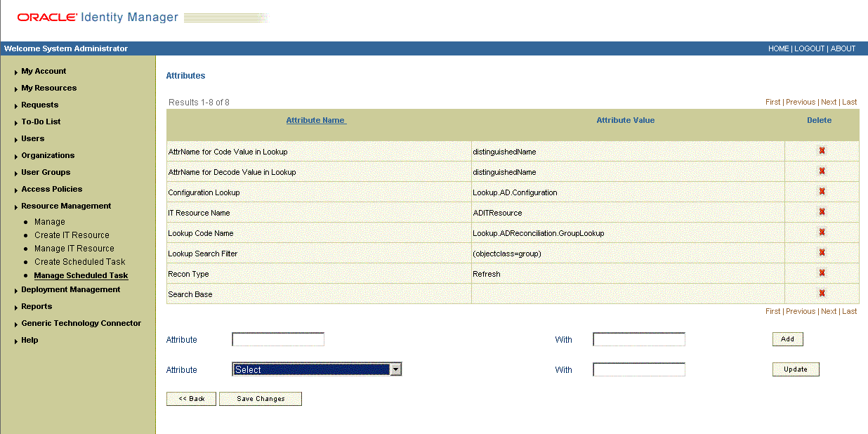The height and width of the screenshot is (434, 868).
Task: Select Refresh value cell
Action: click(x=628, y=274)
